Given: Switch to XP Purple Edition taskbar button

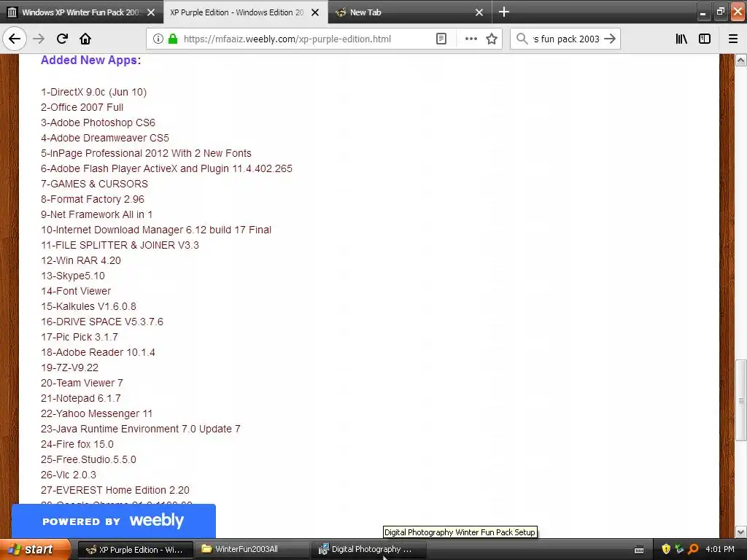Looking at the screenshot, I should click(x=136, y=550).
